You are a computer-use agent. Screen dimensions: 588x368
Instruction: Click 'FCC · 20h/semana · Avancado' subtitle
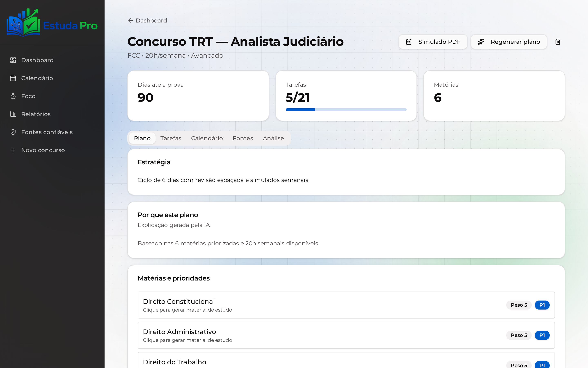(x=175, y=55)
